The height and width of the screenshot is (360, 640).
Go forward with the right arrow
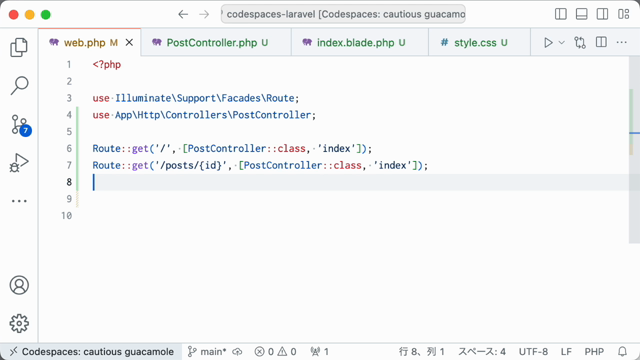pos(204,15)
